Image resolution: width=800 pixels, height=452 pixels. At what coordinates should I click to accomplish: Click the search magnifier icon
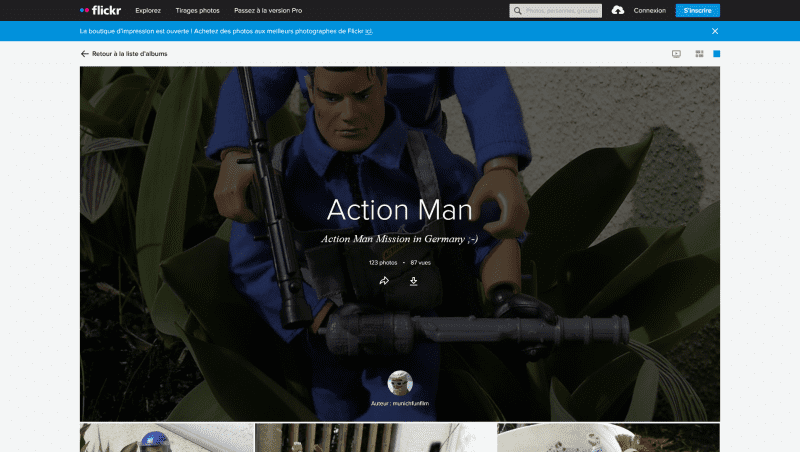517,11
